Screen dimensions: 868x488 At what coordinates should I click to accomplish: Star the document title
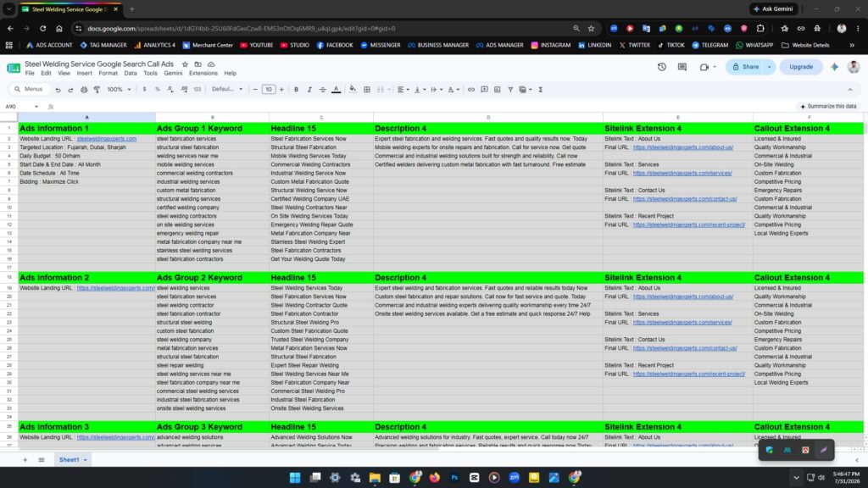coord(185,64)
